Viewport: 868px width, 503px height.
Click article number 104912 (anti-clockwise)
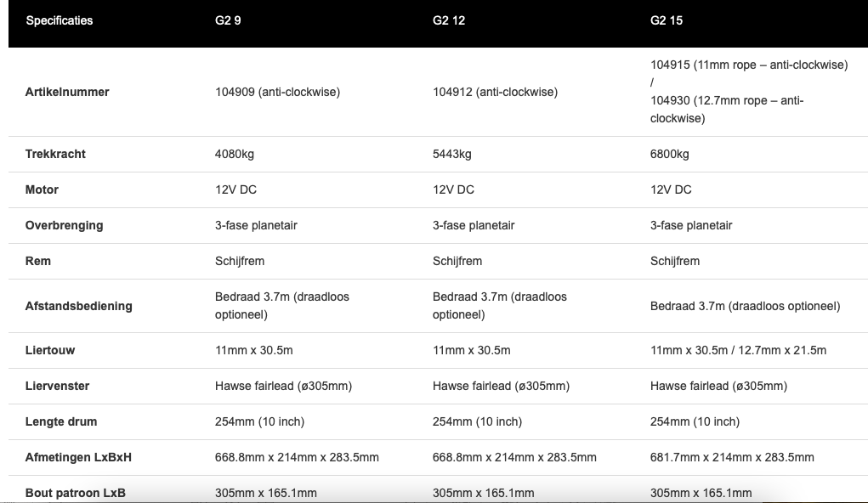coord(495,92)
